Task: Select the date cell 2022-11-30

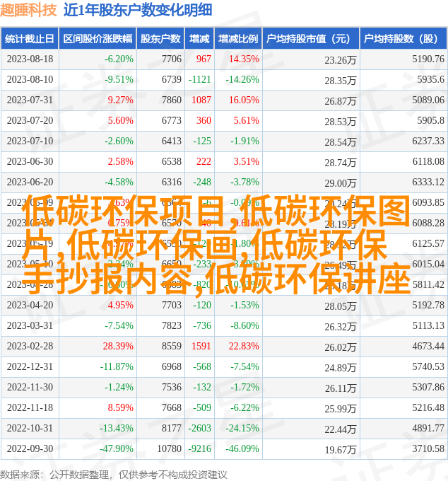Action: click(x=30, y=388)
